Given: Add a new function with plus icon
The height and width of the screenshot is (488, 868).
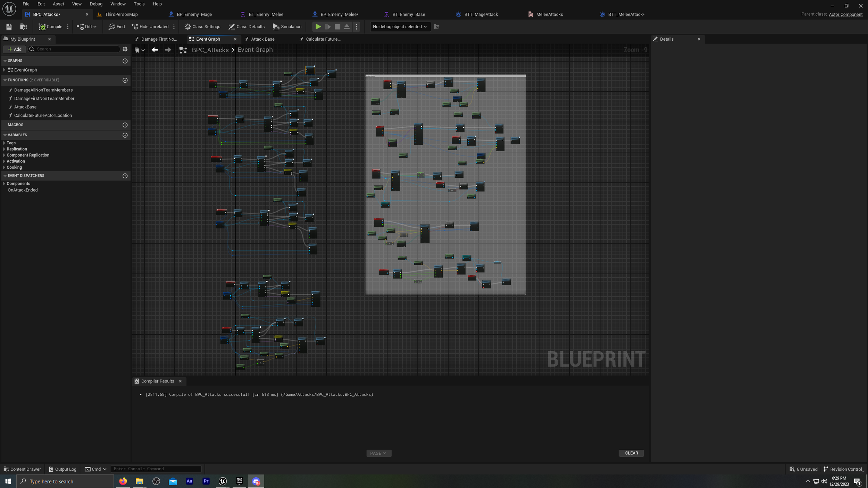Looking at the screenshot, I should [125, 80].
